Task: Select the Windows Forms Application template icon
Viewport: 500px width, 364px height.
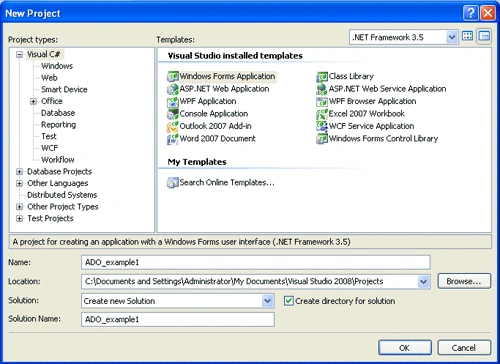Action: click(x=173, y=76)
